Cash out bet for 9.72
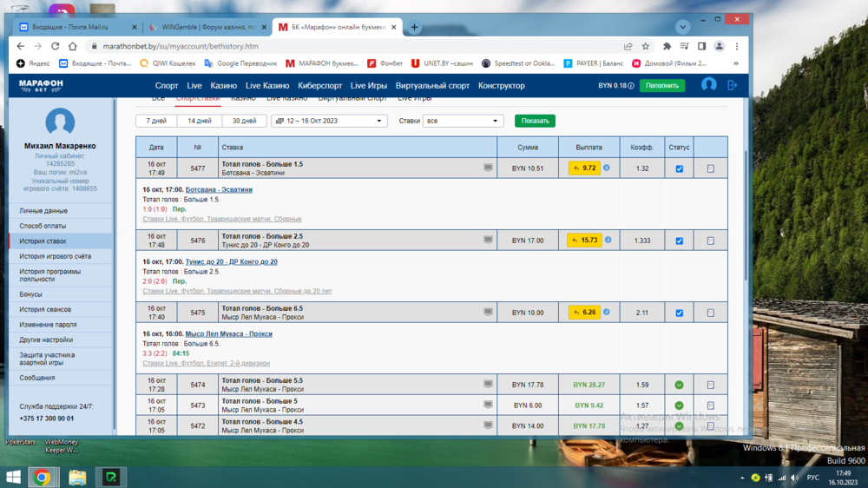 point(584,168)
